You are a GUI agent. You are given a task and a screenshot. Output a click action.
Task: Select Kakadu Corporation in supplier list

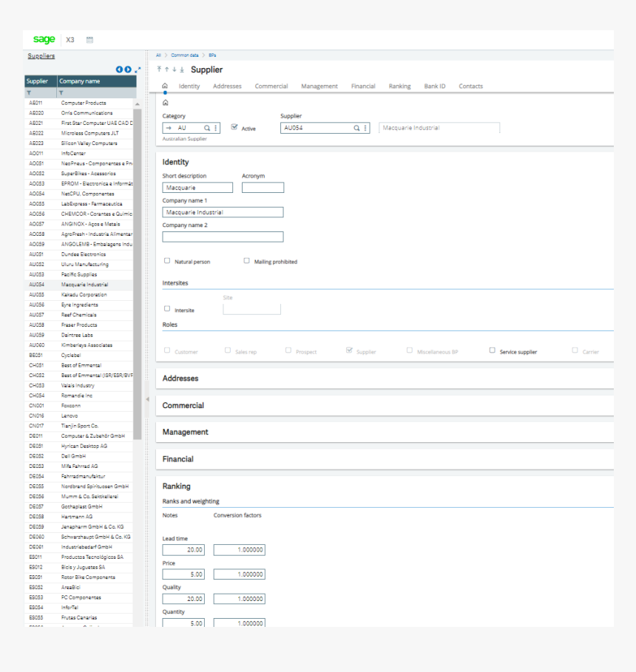coord(84,294)
